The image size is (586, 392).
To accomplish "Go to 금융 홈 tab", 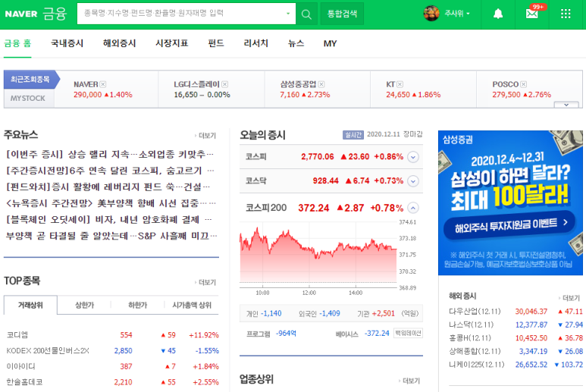I will (17, 43).
